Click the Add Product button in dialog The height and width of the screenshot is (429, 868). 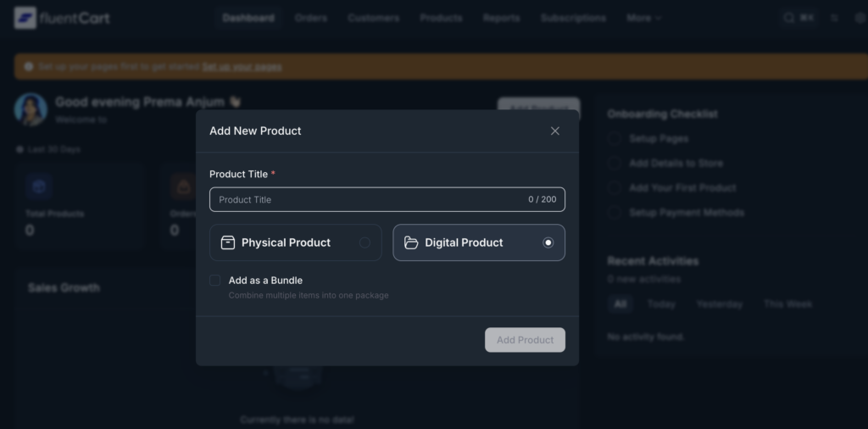coord(525,340)
